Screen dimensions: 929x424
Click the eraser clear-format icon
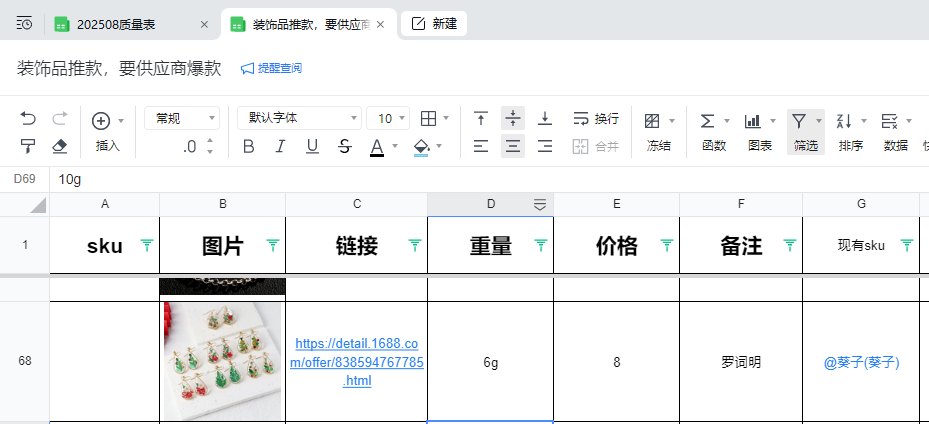click(x=59, y=147)
